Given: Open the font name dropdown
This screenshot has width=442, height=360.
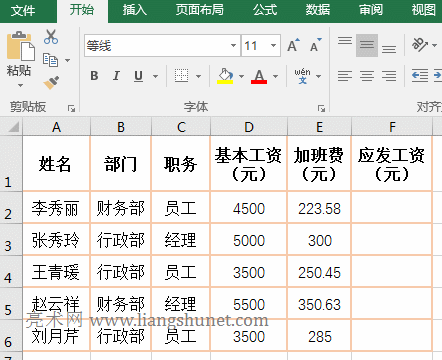Looking at the screenshot, I should (x=234, y=45).
